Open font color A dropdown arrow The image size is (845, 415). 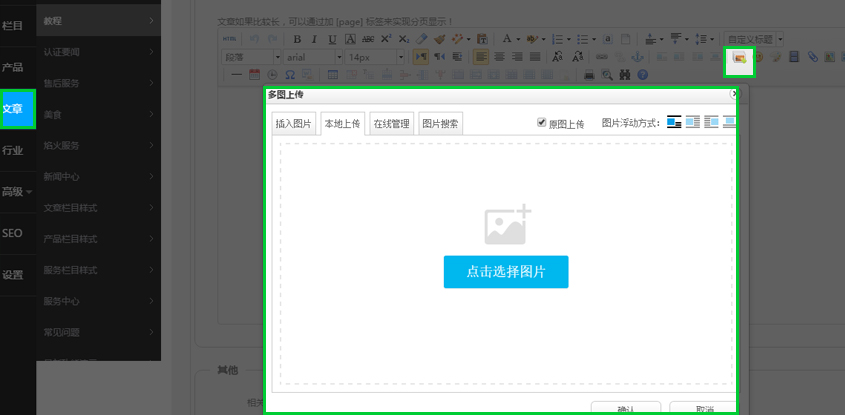pos(518,39)
